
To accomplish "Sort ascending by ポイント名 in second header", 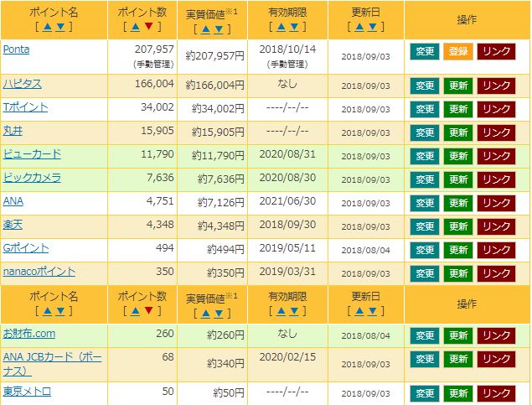I will pyautogui.click(x=48, y=311).
